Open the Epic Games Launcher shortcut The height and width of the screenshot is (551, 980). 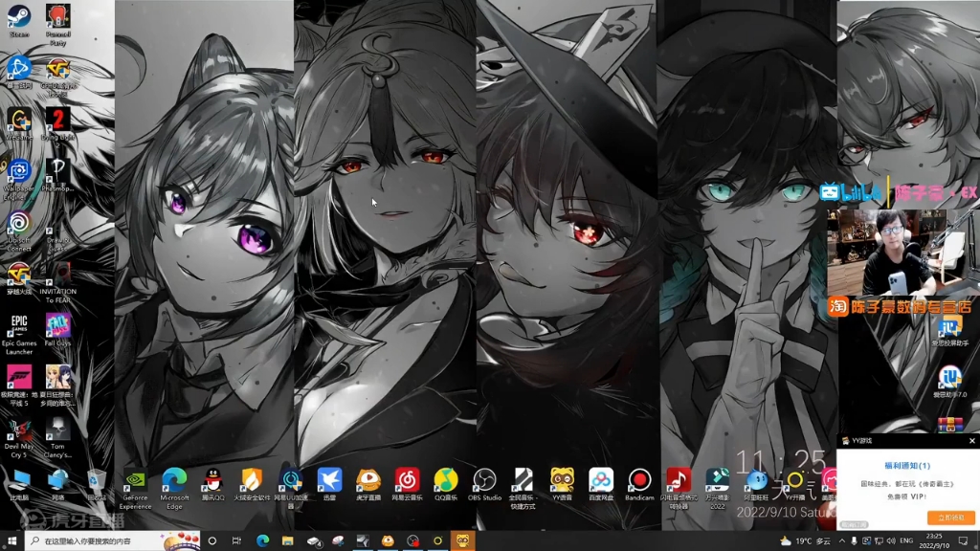(19, 334)
